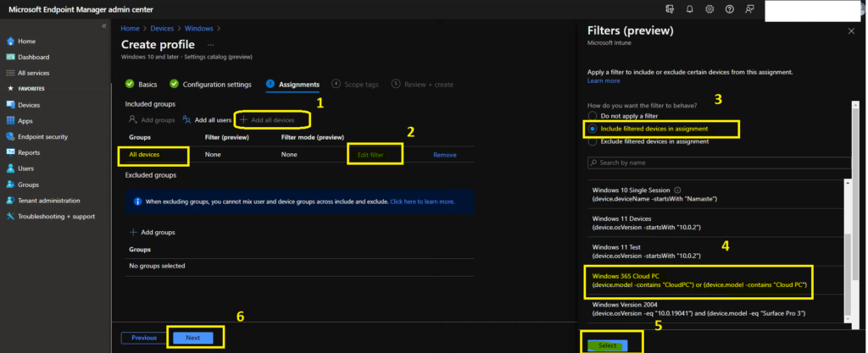Open the Dashboard sidebar icon

coord(10,57)
